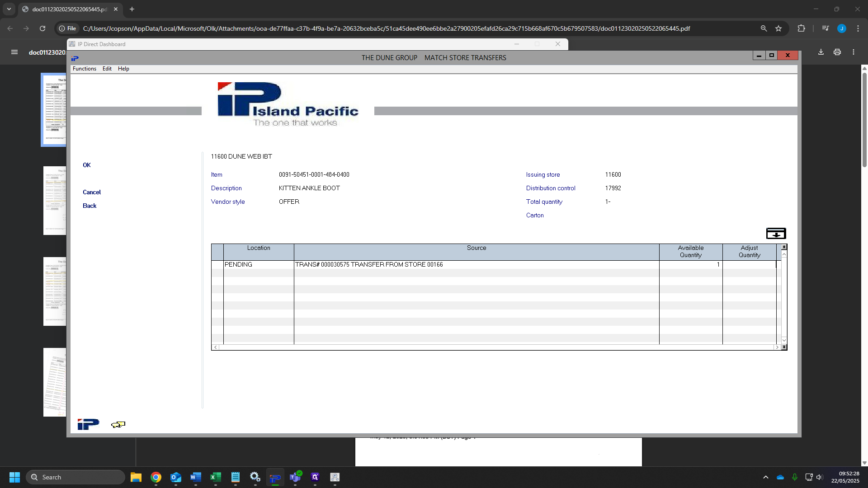
Task: Open the Help menu
Action: tap(123, 69)
